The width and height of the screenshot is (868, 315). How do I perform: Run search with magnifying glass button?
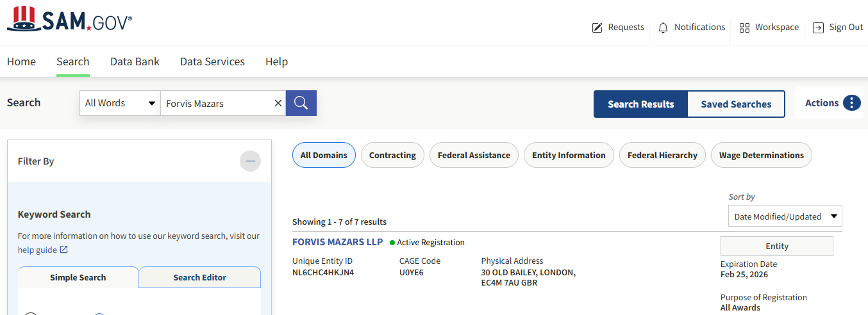[x=301, y=103]
